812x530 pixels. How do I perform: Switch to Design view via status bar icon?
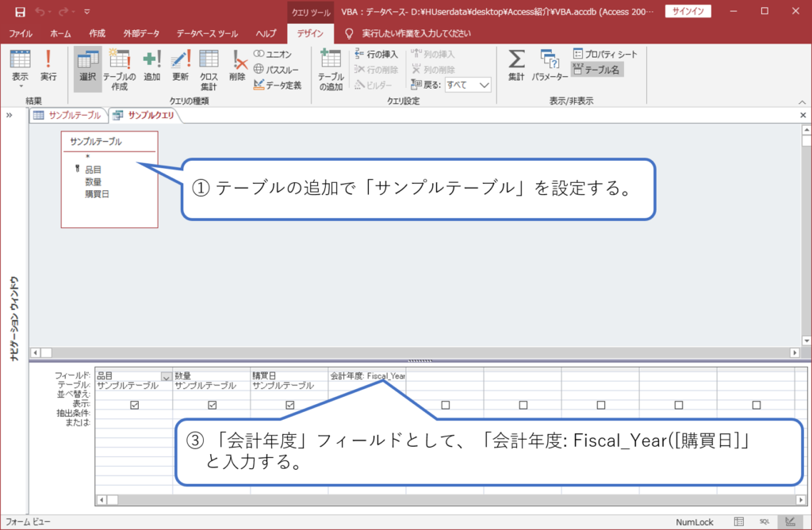pyautogui.click(x=791, y=522)
